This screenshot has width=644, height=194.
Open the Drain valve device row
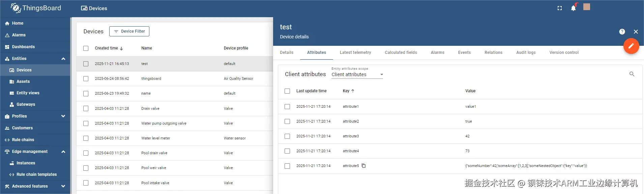coord(150,108)
